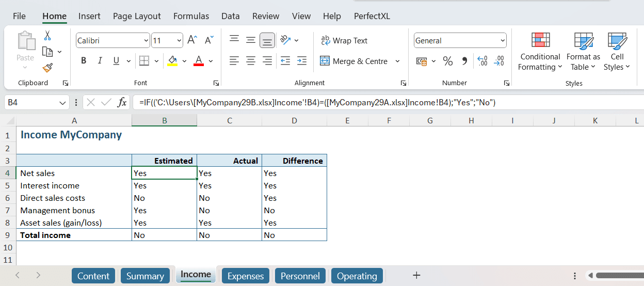
Task: Click accounting number format icon
Action: (x=422, y=61)
